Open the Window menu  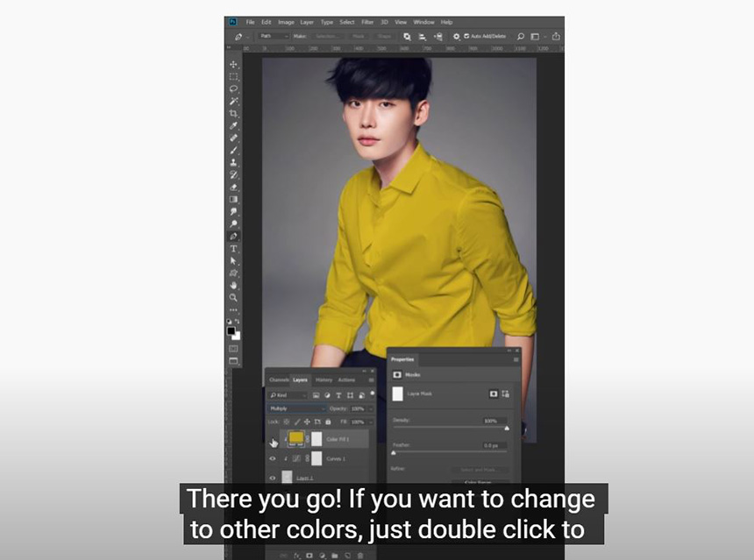point(424,22)
